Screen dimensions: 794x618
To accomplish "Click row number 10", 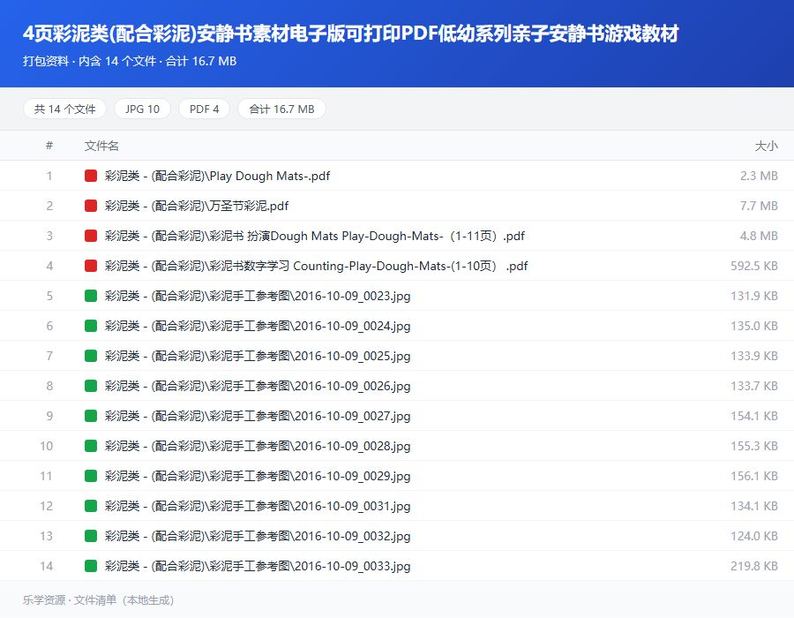I will pyautogui.click(x=46, y=446).
